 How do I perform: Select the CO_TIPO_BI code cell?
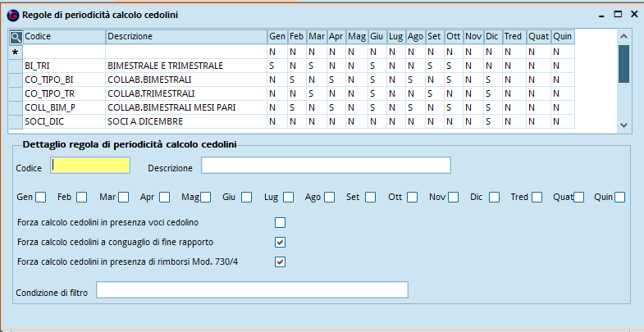pos(64,80)
